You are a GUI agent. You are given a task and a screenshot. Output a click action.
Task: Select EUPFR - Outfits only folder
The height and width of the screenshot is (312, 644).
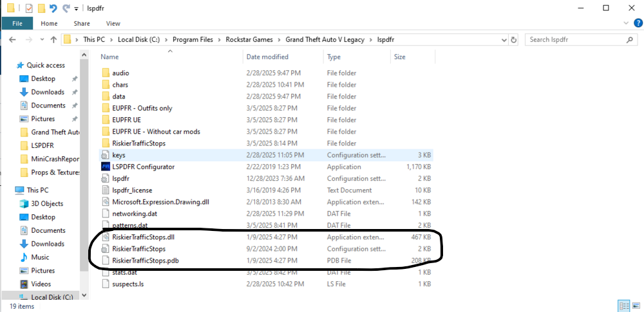click(x=142, y=108)
